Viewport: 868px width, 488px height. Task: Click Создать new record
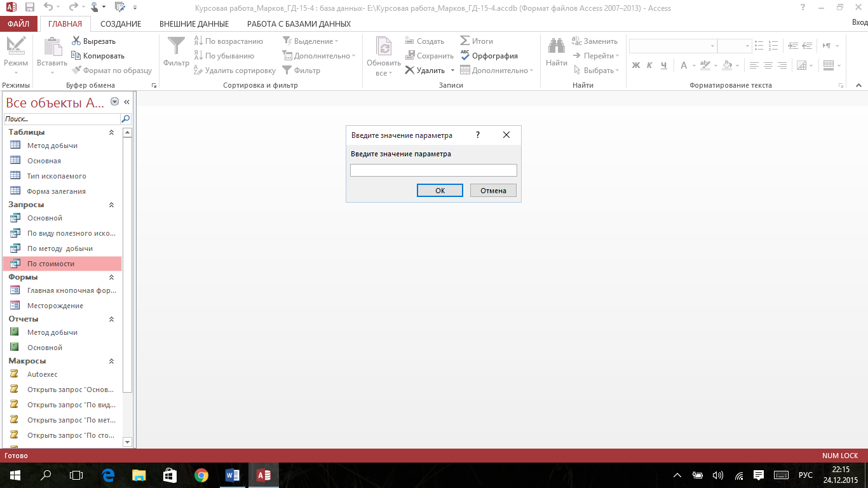tap(424, 41)
